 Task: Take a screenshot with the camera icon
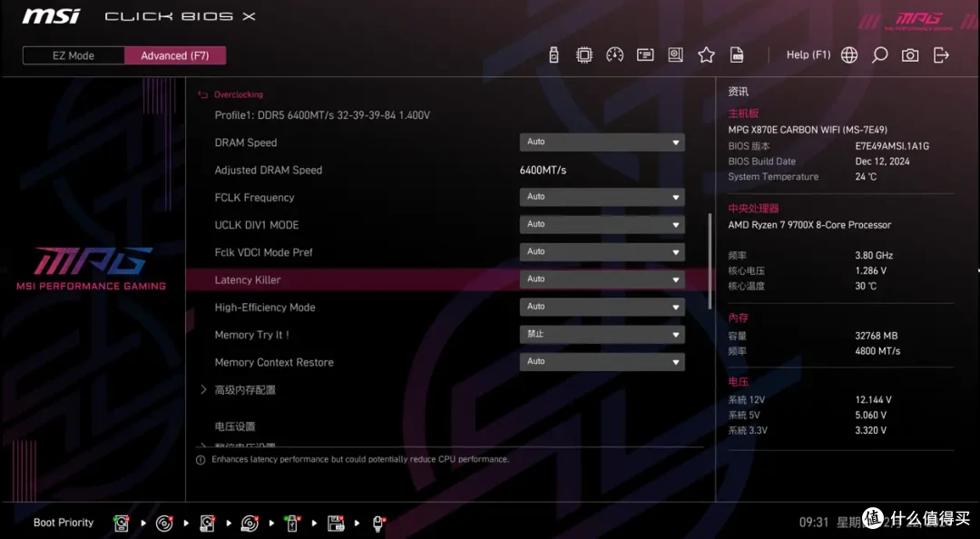tap(910, 55)
